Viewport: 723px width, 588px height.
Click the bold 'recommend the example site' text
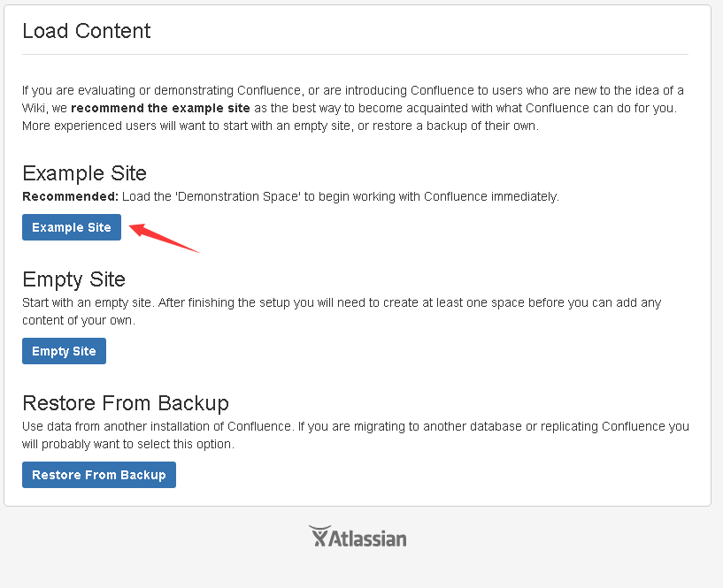(160, 108)
